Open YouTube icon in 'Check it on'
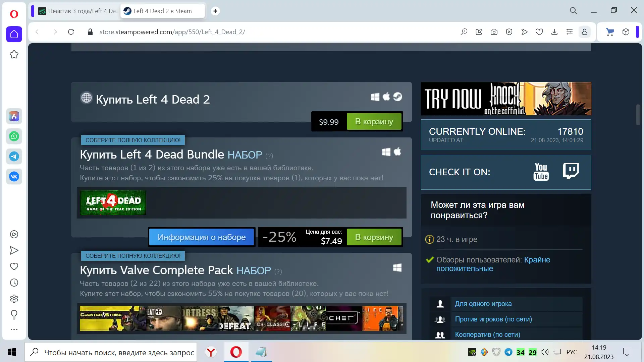644x362 pixels. [541, 172]
